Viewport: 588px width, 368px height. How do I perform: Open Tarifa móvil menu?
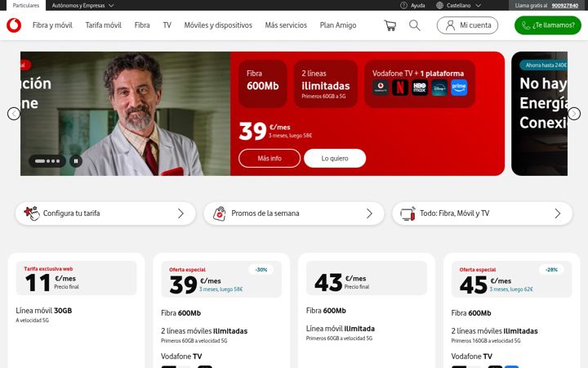tap(104, 25)
